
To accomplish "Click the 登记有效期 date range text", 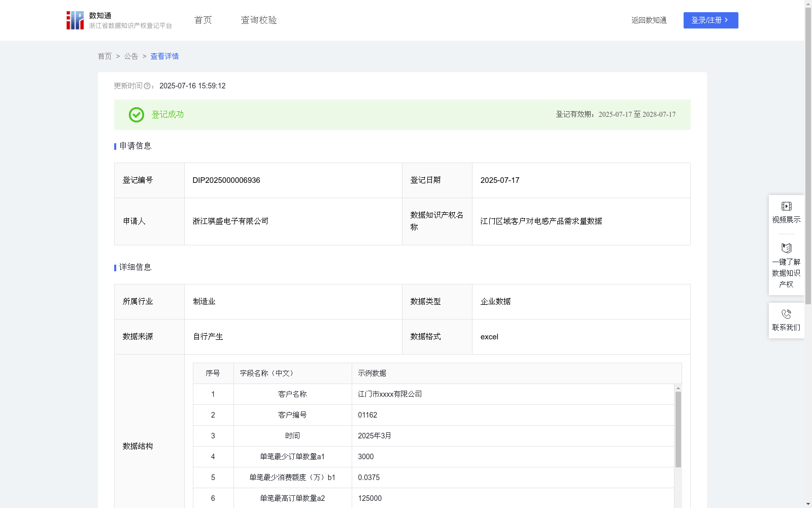I will (x=616, y=115).
